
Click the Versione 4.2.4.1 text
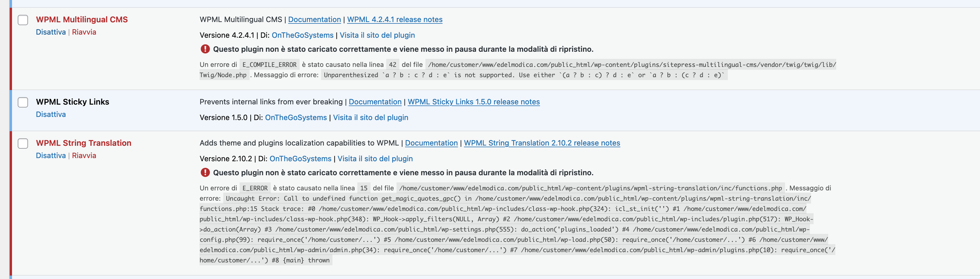(x=227, y=35)
